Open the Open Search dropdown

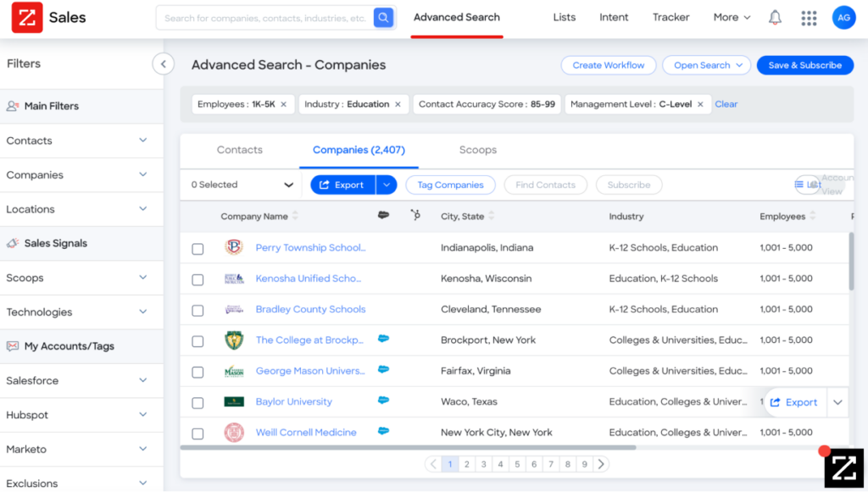tap(707, 65)
